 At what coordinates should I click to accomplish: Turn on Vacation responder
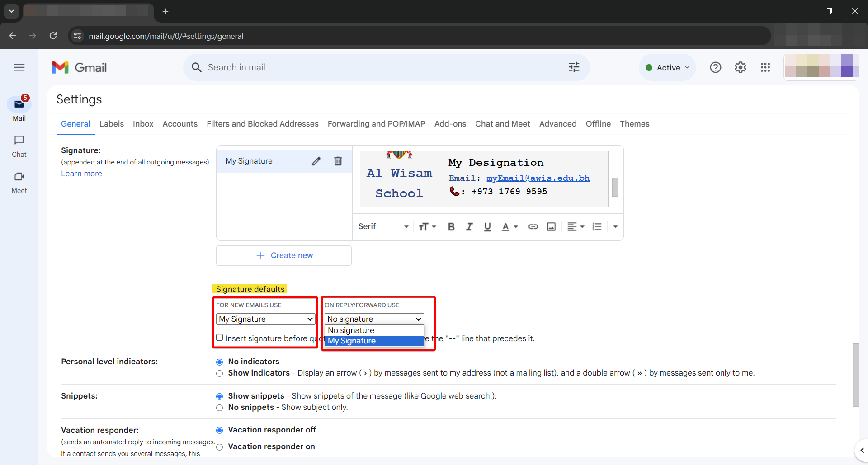pos(220,447)
